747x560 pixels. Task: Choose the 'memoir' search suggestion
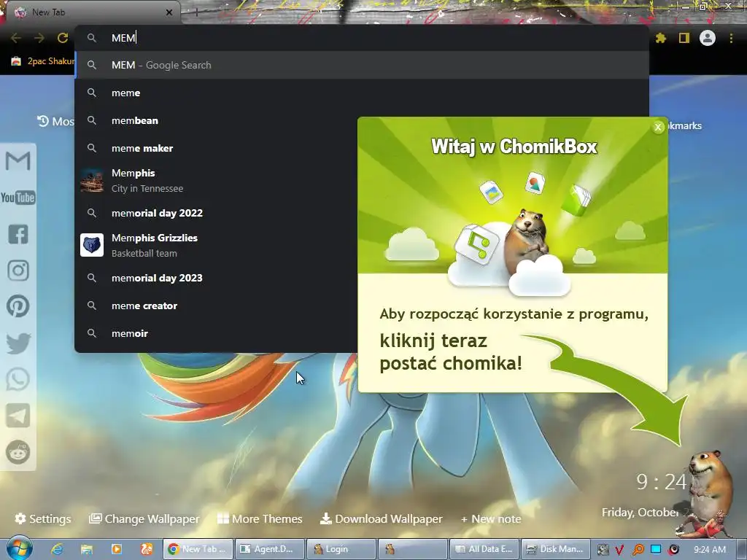click(x=217, y=333)
